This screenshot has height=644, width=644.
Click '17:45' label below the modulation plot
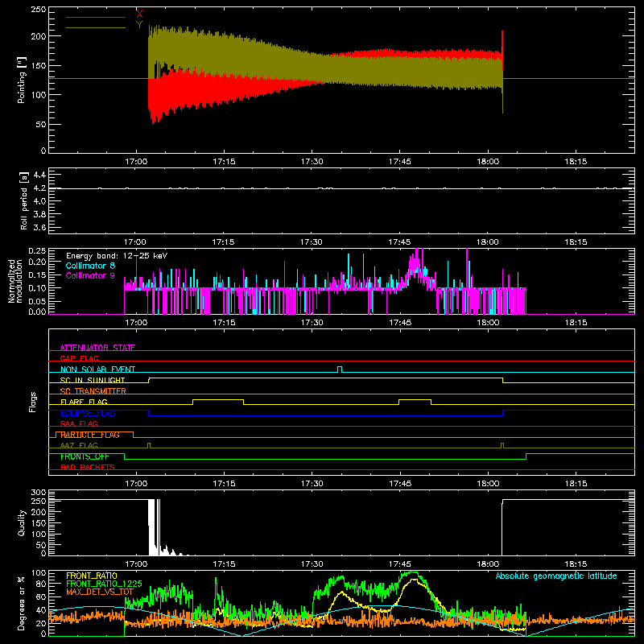click(x=400, y=323)
